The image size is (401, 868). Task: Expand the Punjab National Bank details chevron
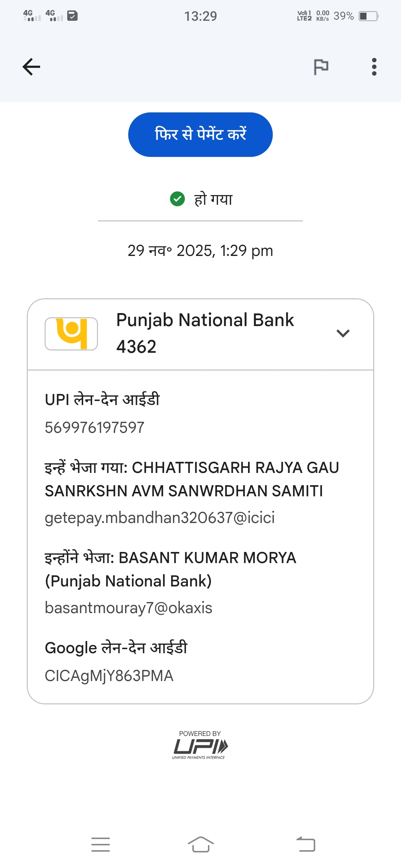pyautogui.click(x=343, y=333)
